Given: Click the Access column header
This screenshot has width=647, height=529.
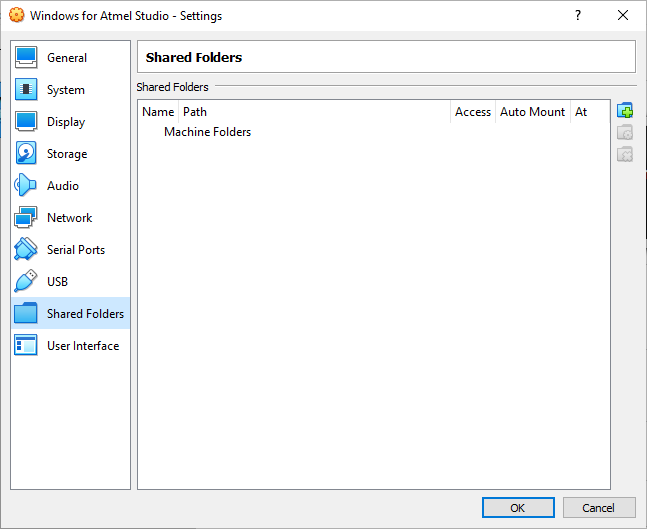Looking at the screenshot, I should tap(473, 112).
